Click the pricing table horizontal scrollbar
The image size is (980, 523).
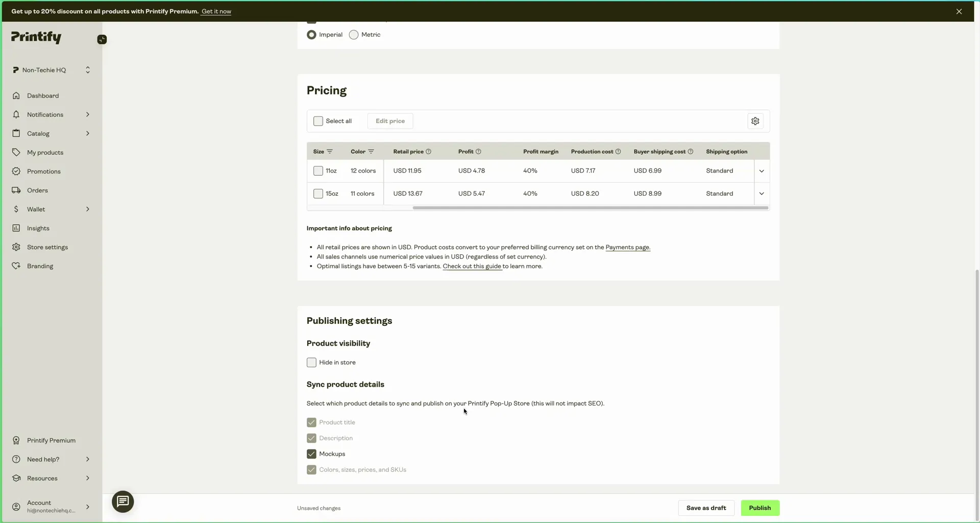click(x=590, y=208)
